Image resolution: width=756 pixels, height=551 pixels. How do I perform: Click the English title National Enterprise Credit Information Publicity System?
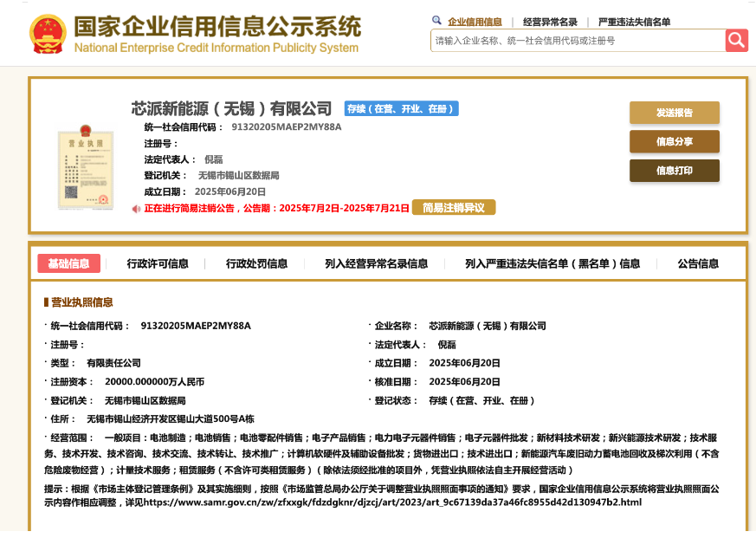click(x=216, y=48)
